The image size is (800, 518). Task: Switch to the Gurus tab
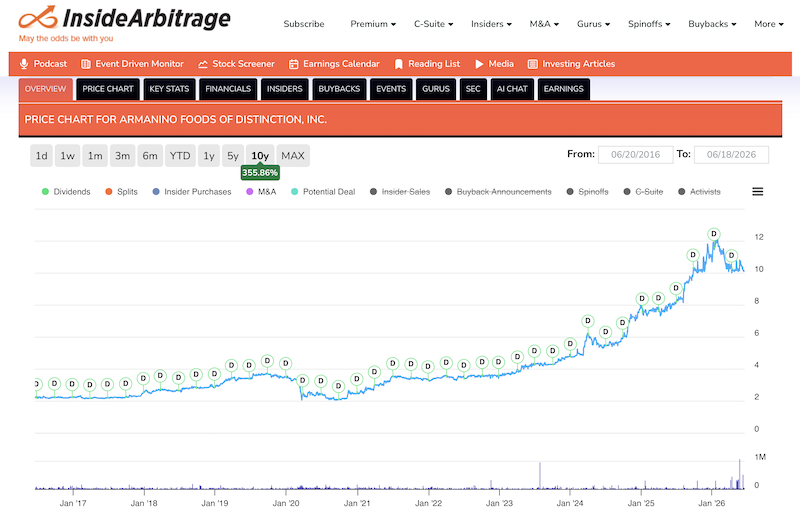pos(436,89)
